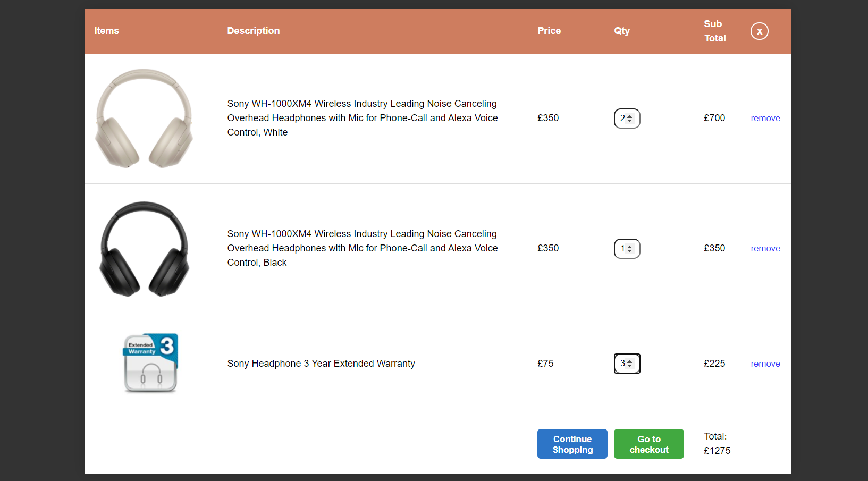
Task: Click the Total £1275 amount
Action: [717, 450]
